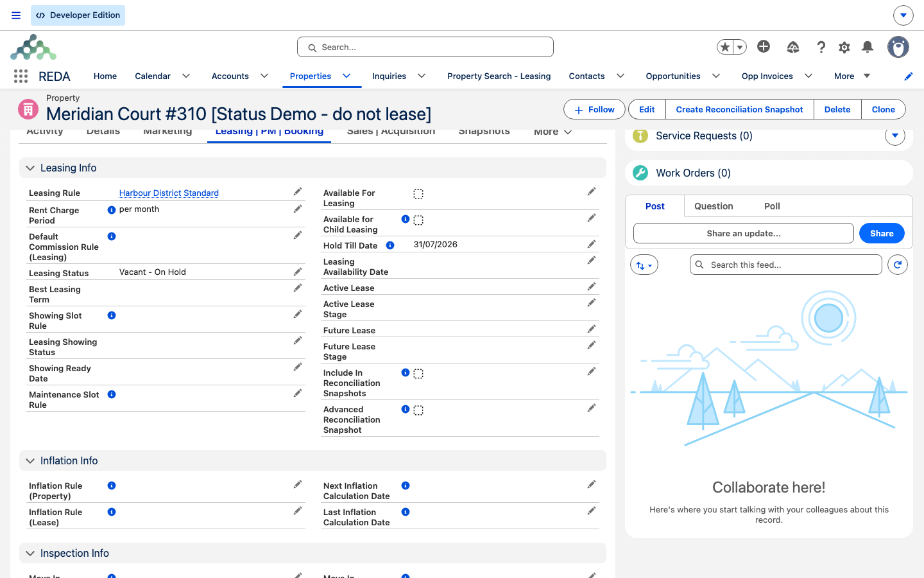The width and height of the screenshot is (924, 578).
Task: Open the Service Requests dropdown menu
Action: [895, 136]
